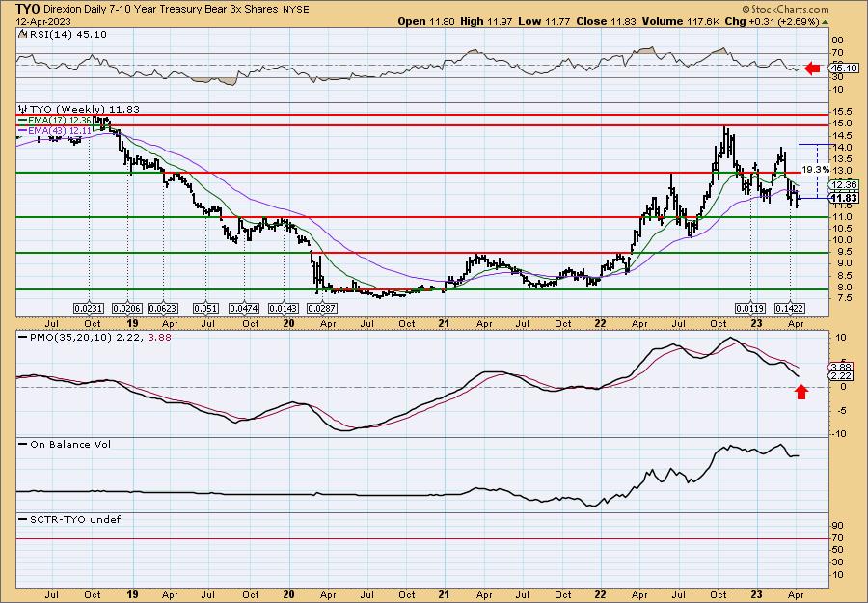Click the RSI(14) 45.10 indicator label
The height and width of the screenshot is (603, 868).
coord(68,35)
